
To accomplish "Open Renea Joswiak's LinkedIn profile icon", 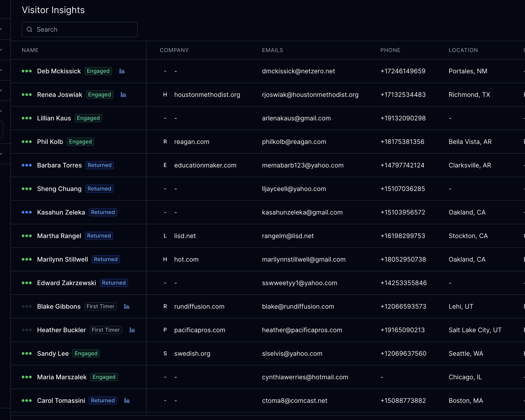I will (123, 95).
